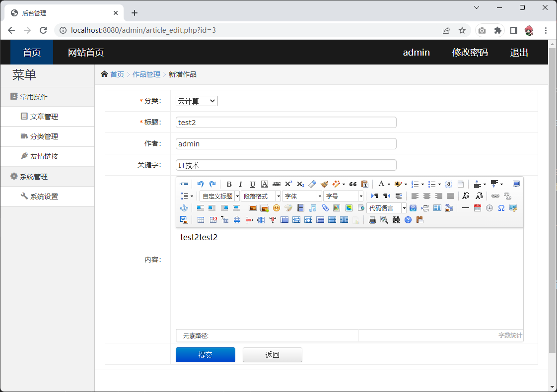Click the HTML source mode icon
557x392 pixels.
[x=184, y=184]
